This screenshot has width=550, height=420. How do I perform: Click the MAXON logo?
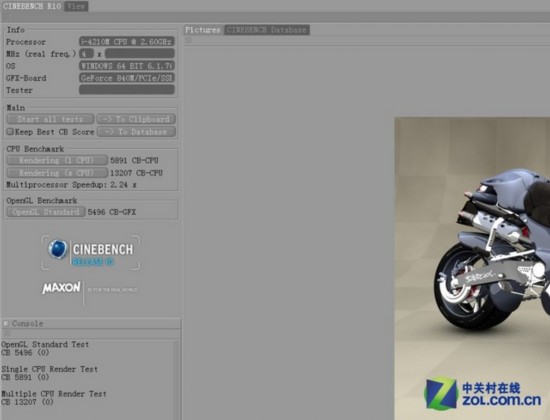[x=61, y=288]
